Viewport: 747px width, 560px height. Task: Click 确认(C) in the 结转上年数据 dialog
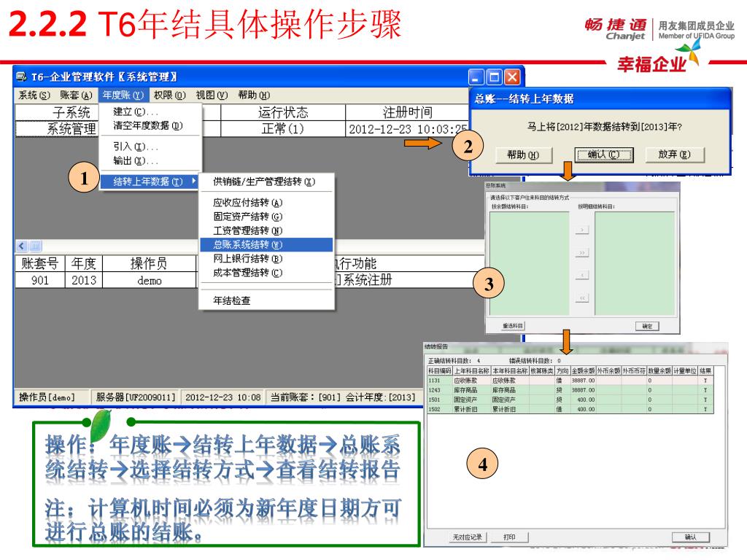click(603, 155)
